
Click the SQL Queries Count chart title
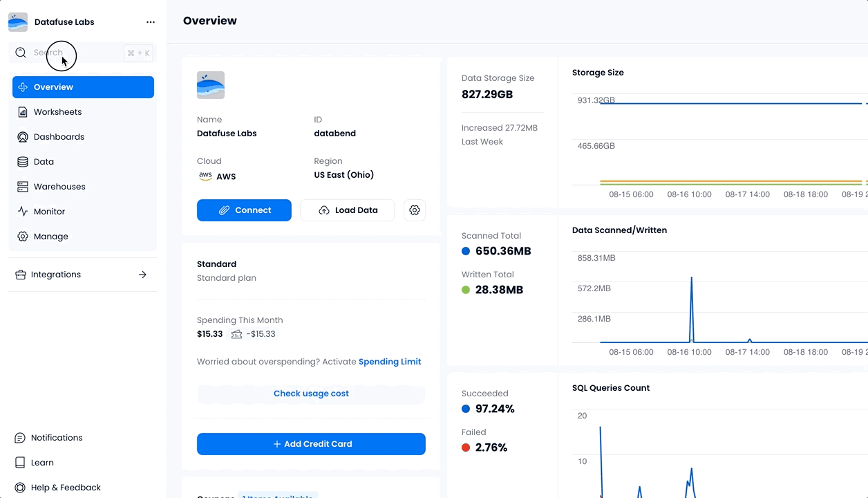tap(611, 388)
